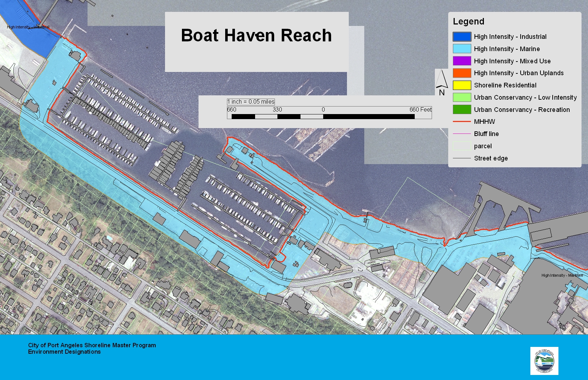Select the High Intensity - Industrial blue swatch
The height and width of the screenshot is (380, 588).
click(x=462, y=37)
